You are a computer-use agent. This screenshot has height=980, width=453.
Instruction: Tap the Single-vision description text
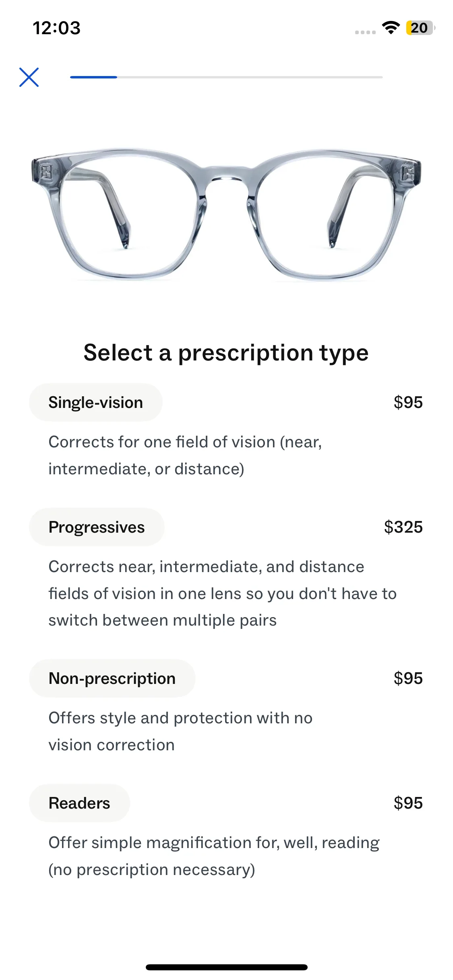[185, 455]
